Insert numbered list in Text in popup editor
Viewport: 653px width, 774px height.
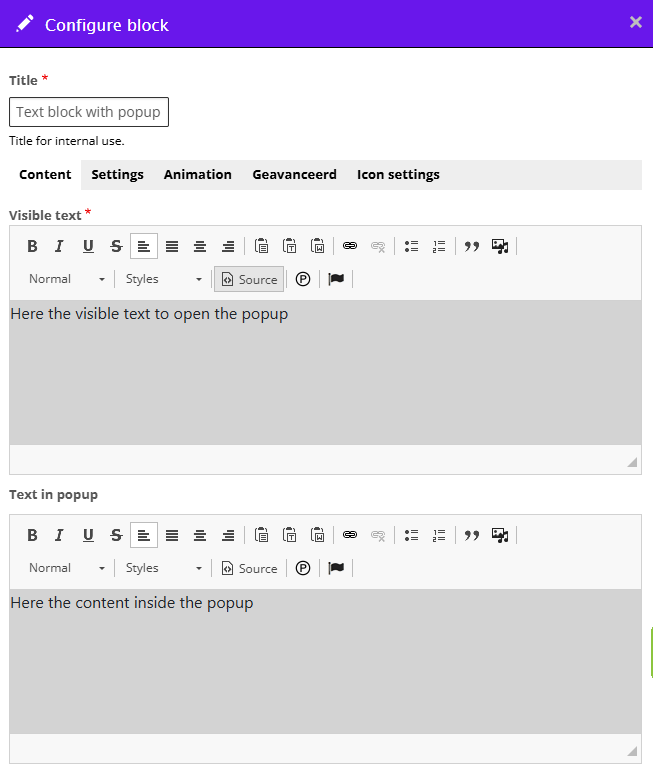(439, 535)
